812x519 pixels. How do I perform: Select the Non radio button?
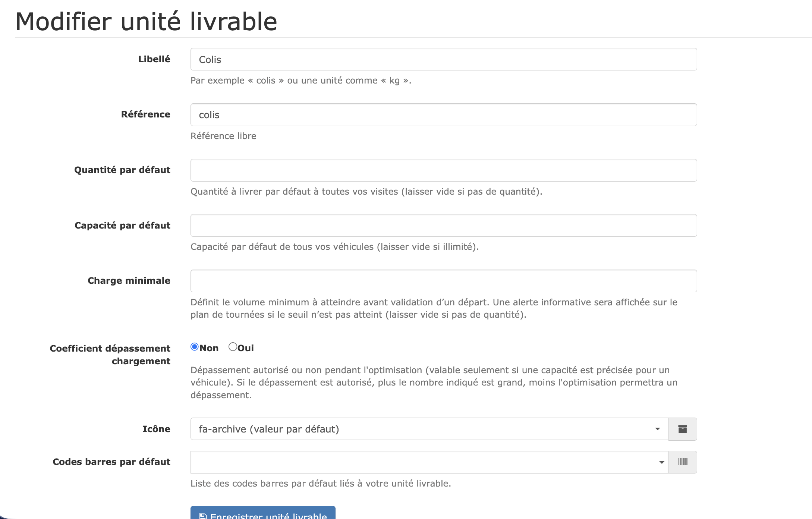coord(195,347)
